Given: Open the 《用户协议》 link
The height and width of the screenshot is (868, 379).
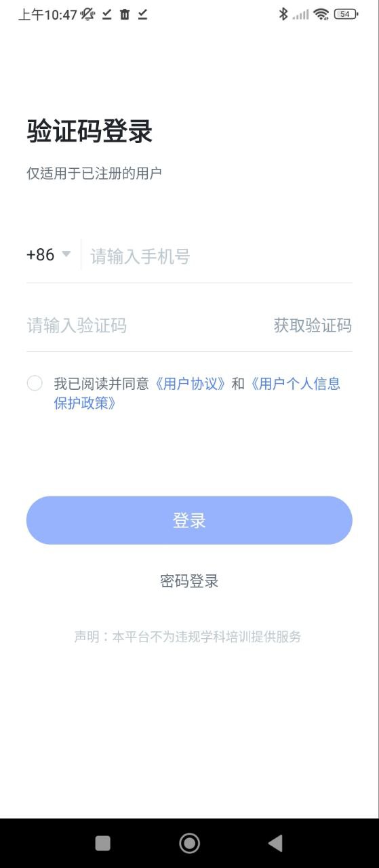Looking at the screenshot, I should (x=189, y=384).
